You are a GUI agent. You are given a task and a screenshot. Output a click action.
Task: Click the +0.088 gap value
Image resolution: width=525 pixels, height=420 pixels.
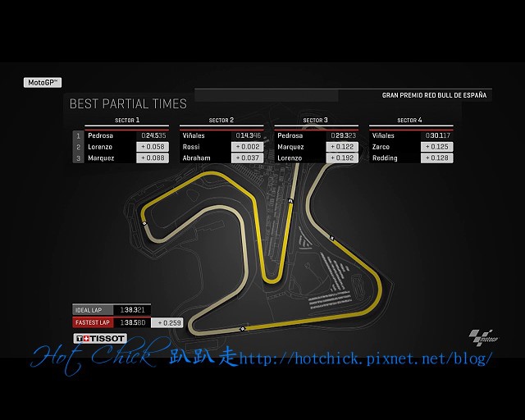point(153,158)
